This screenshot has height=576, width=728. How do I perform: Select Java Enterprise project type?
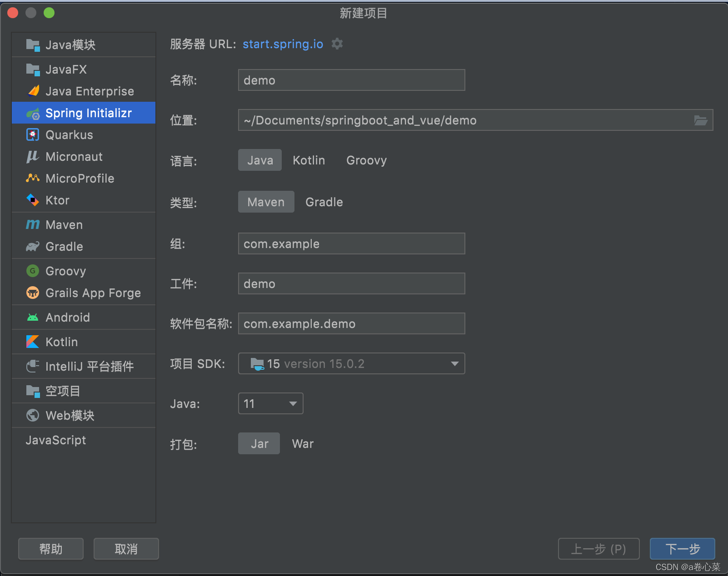(x=84, y=91)
